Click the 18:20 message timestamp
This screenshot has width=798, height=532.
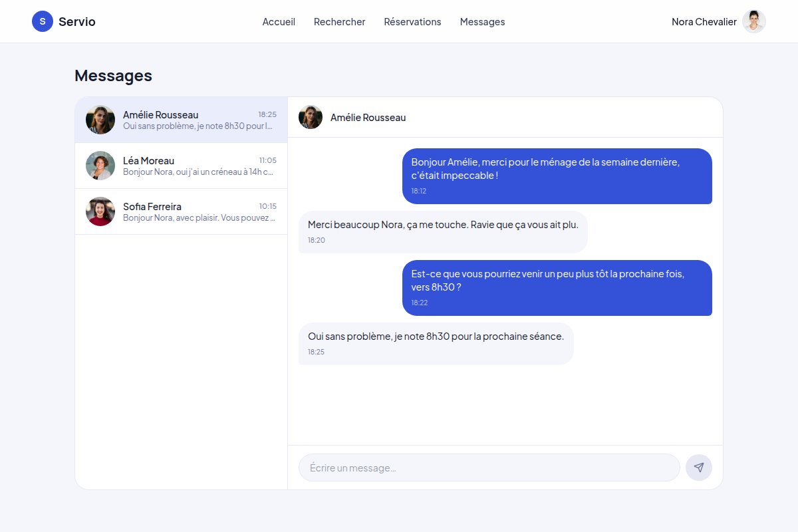(x=317, y=240)
